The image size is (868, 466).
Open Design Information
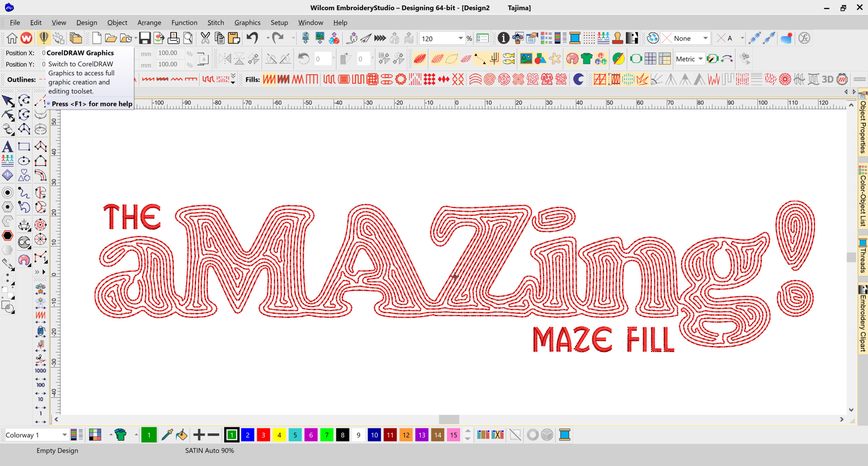(x=504, y=38)
